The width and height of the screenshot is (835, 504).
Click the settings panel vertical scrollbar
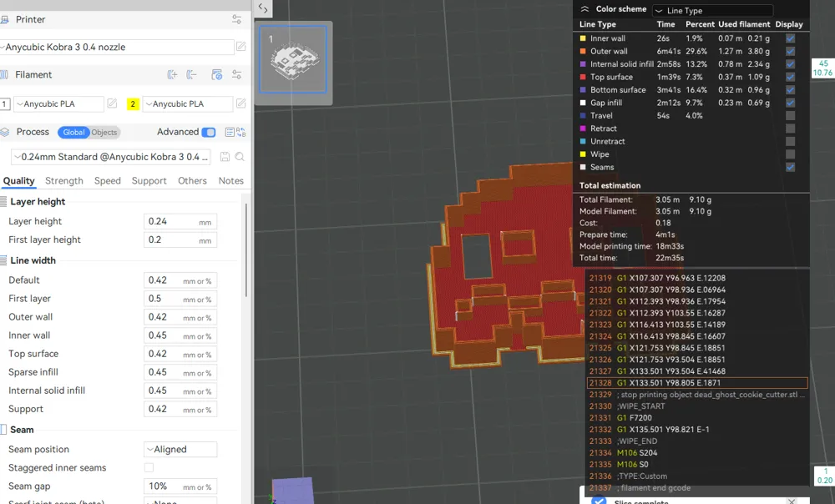pos(246,250)
